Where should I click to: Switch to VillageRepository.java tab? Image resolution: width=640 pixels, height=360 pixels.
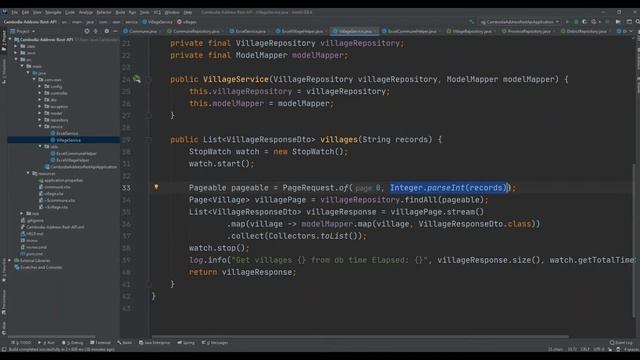471,31
